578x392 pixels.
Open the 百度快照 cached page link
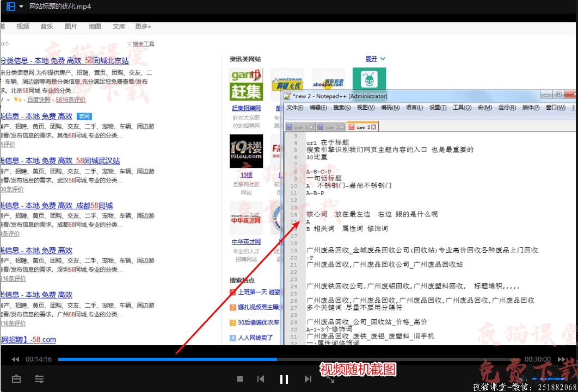point(39,99)
